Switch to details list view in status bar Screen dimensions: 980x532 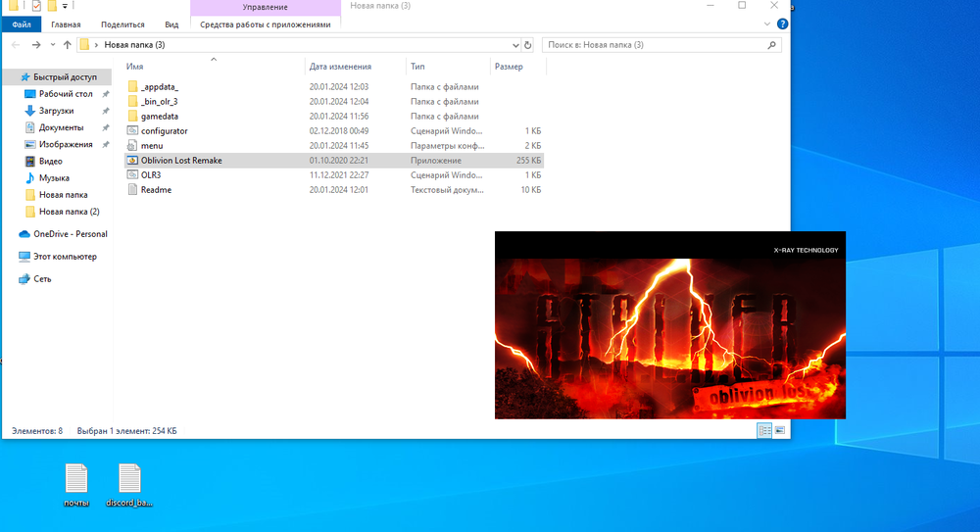click(764, 430)
